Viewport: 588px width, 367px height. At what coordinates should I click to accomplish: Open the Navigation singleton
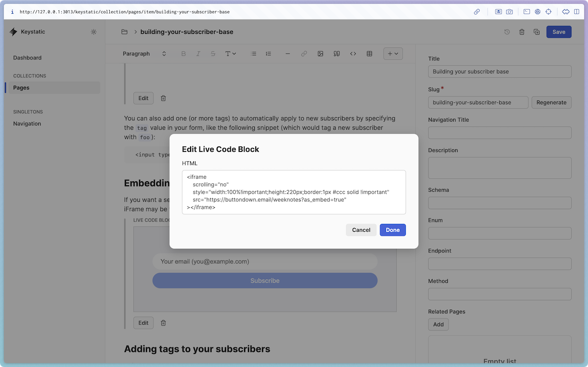click(x=27, y=123)
